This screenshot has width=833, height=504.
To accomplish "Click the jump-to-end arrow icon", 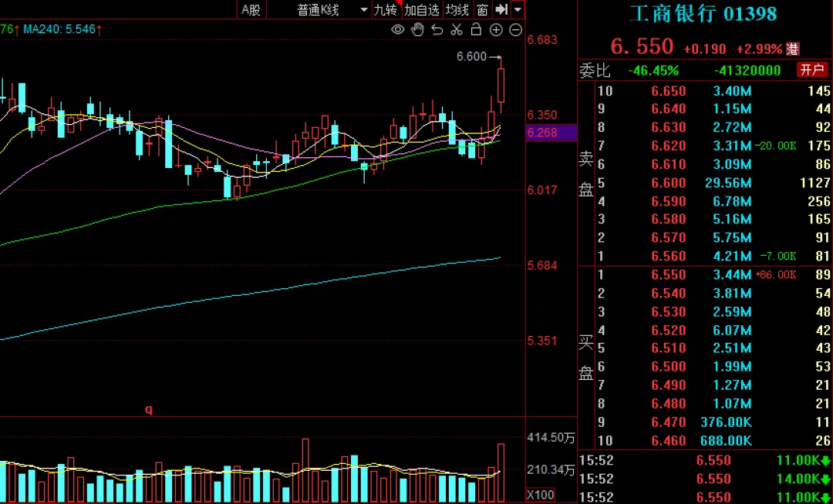I will tap(501, 9).
